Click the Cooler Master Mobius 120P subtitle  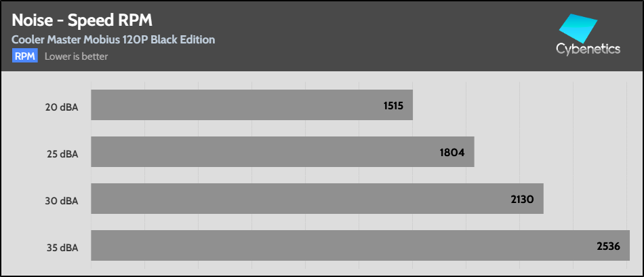coord(113,39)
